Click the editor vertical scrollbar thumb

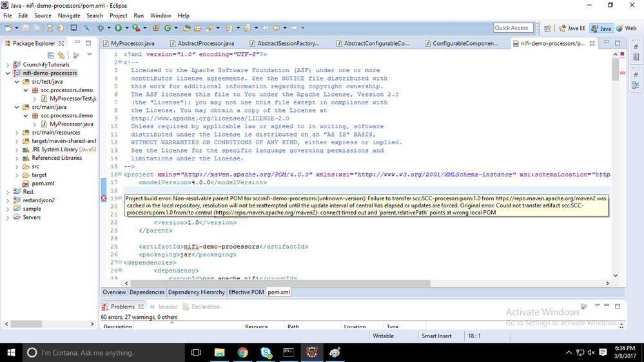tap(615, 69)
